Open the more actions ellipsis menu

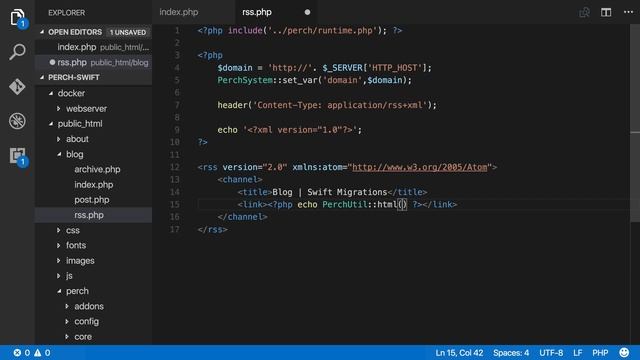click(629, 12)
